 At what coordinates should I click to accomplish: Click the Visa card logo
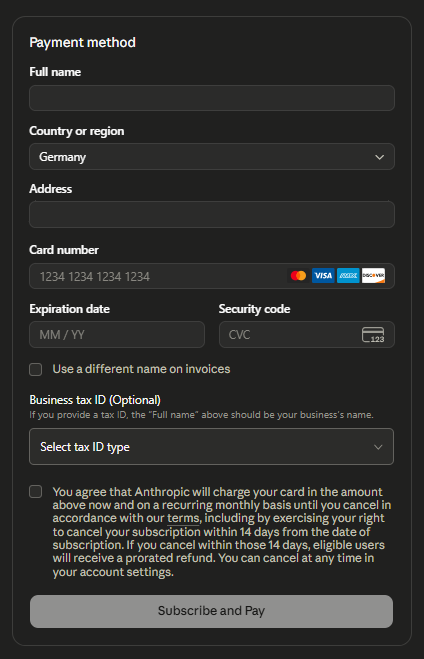(x=323, y=276)
